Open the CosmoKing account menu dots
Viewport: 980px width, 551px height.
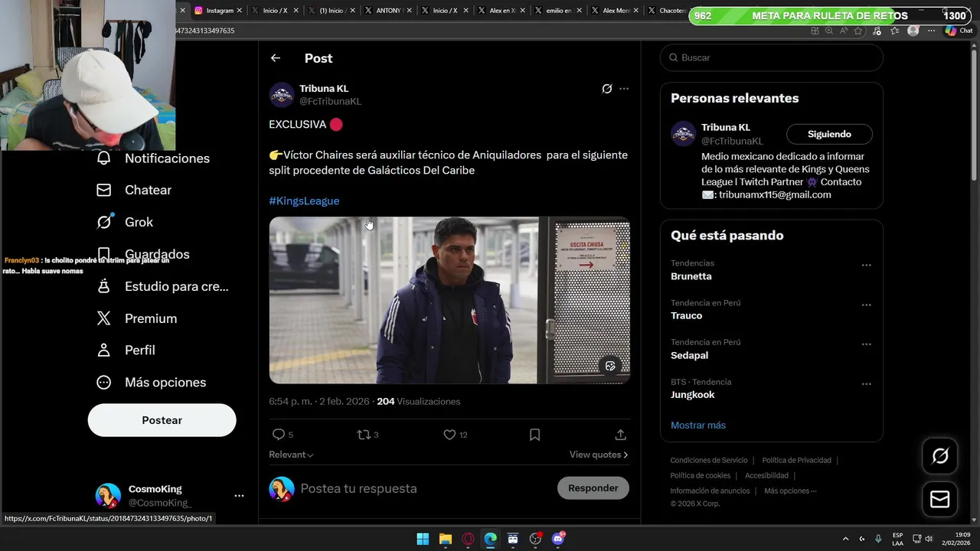coord(239,496)
